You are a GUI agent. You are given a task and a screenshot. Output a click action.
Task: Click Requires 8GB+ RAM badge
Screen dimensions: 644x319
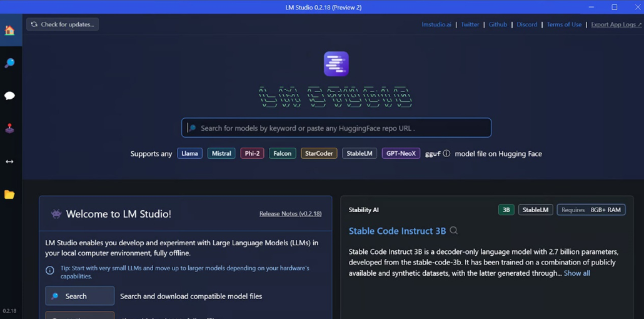(x=591, y=210)
